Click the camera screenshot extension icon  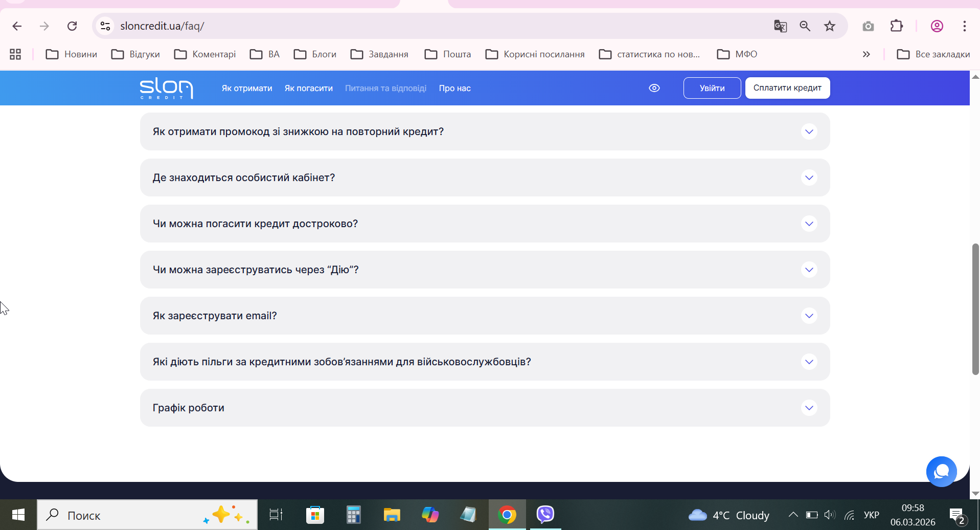(868, 26)
